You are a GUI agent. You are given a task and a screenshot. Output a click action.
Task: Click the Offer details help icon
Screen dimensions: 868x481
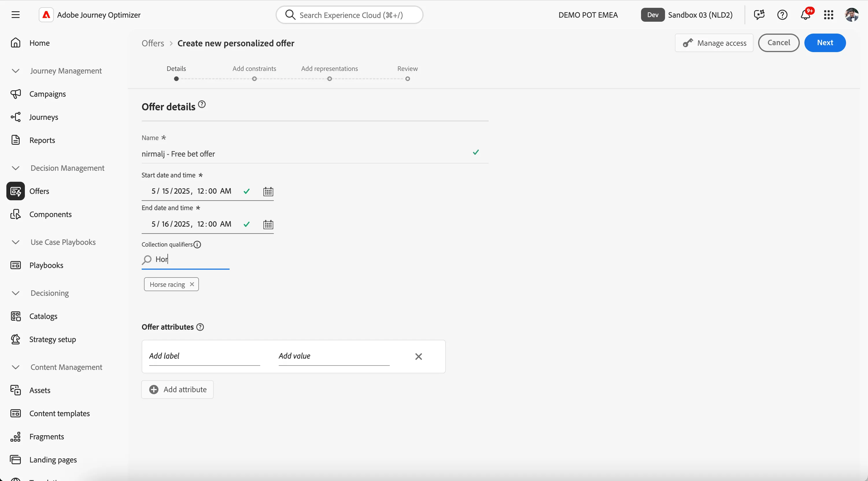[x=202, y=104]
